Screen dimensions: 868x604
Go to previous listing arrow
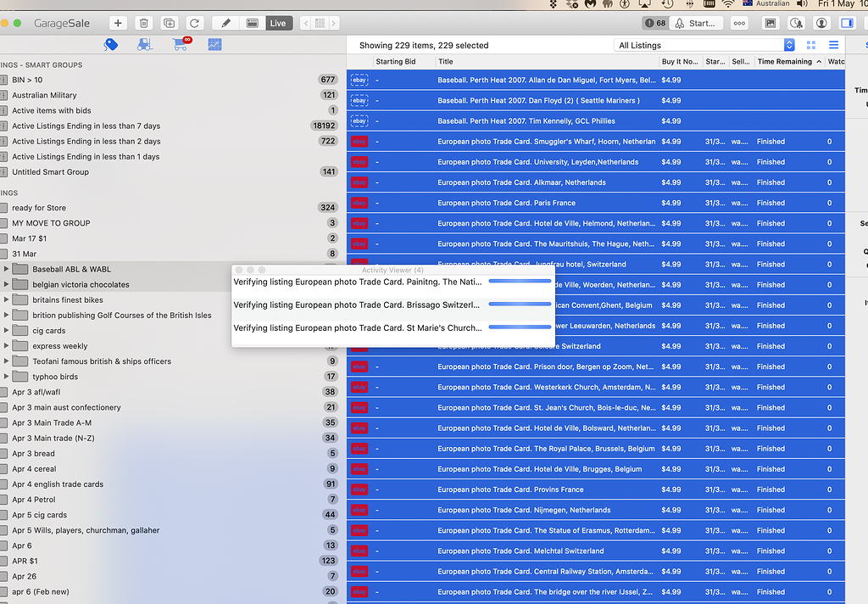[x=306, y=23]
